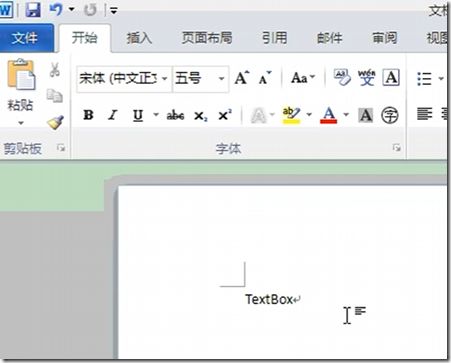Open the Change Case Aa menu
The width and height of the screenshot is (451, 363).
point(303,78)
